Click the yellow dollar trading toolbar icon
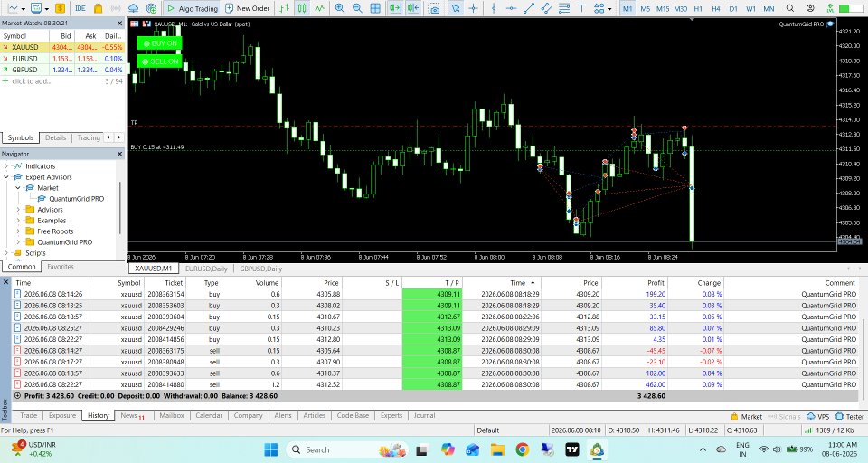Screen dimensions: 868x463 point(60,8)
